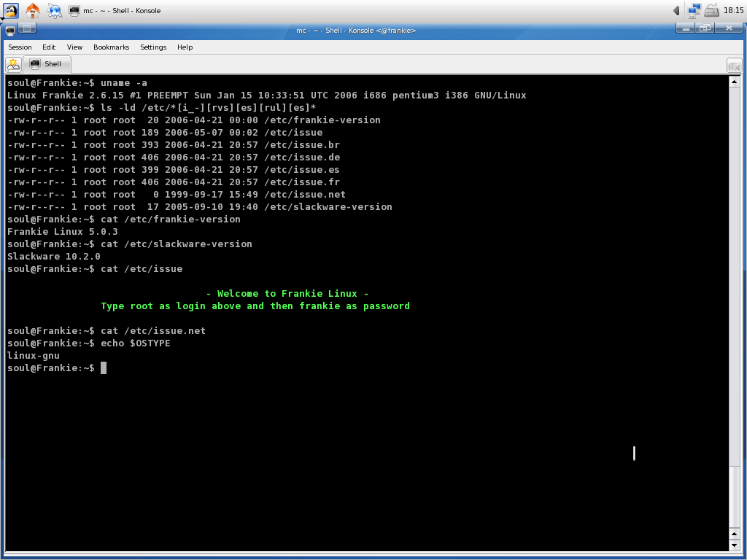
Task: Click the 'Linux Frankie 2.6.15' kernel output line
Action: [x=267, y=96]
